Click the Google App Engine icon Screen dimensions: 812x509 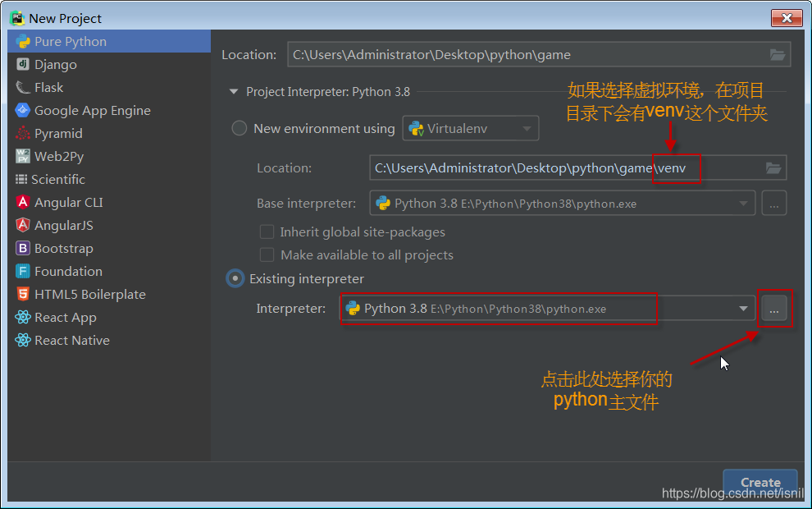tap(23, 110)
